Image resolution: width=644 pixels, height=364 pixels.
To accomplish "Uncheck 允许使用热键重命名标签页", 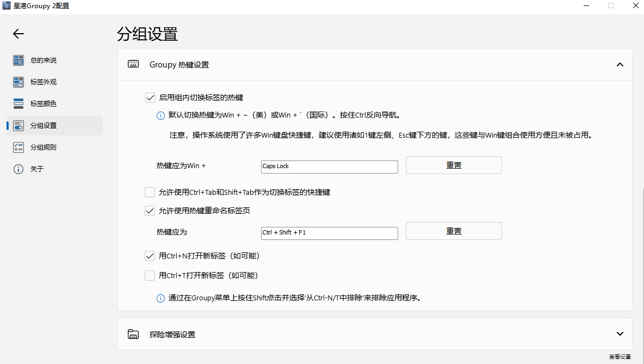I will [x=150, y=211].
